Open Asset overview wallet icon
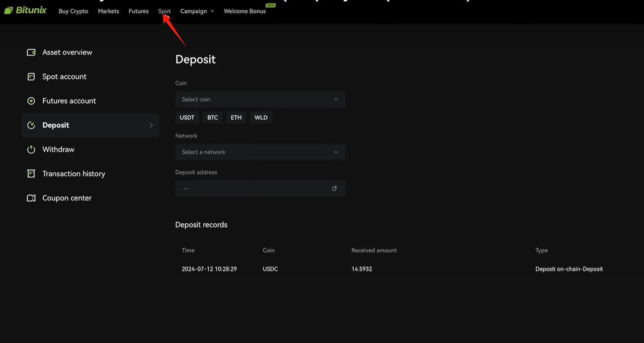This screenshot has height=343, width=644. click(x=31, y=52)
